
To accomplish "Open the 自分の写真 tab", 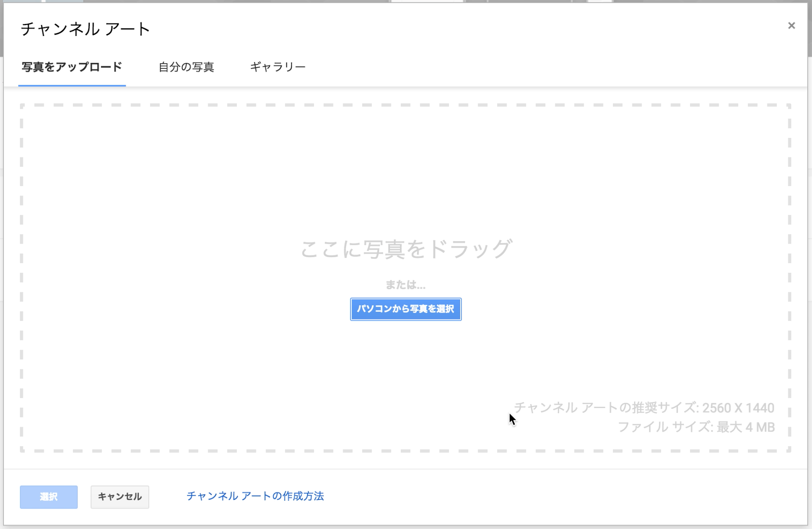I will tap(186, 67).
